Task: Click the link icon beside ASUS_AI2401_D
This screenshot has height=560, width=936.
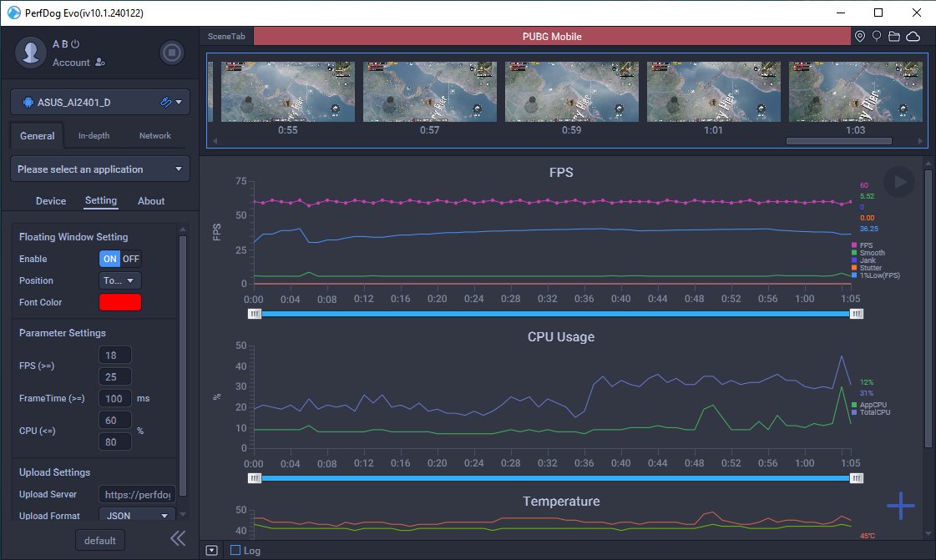Action: (166, 102)
